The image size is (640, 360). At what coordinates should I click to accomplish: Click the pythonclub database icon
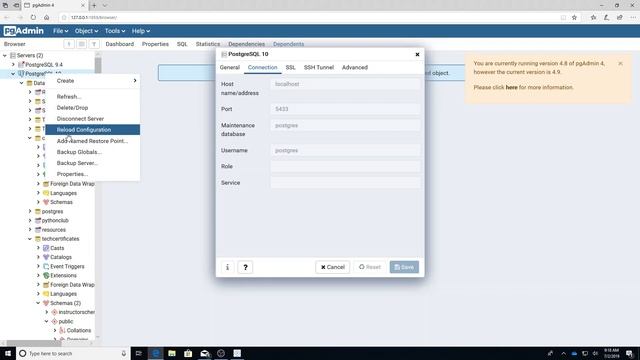coord(38,220)
